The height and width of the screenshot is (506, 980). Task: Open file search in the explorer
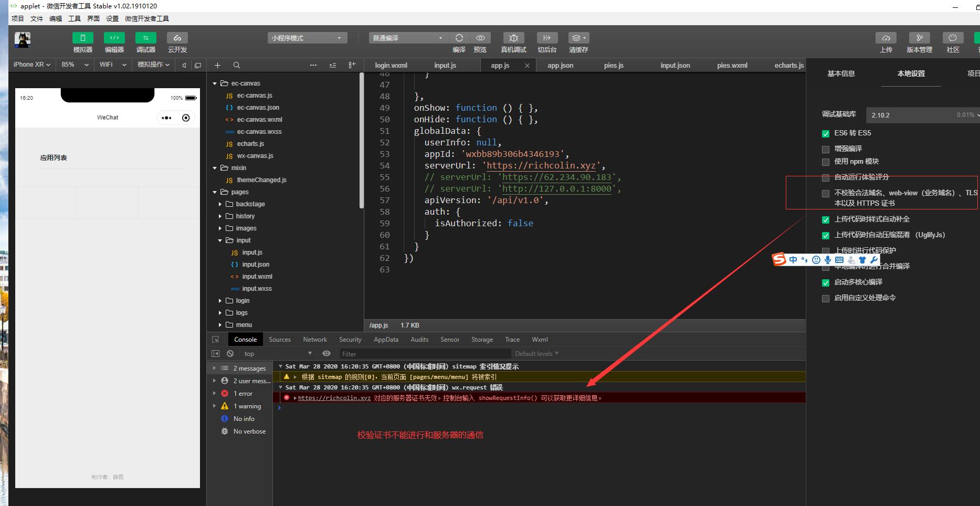tap(237, 65)
